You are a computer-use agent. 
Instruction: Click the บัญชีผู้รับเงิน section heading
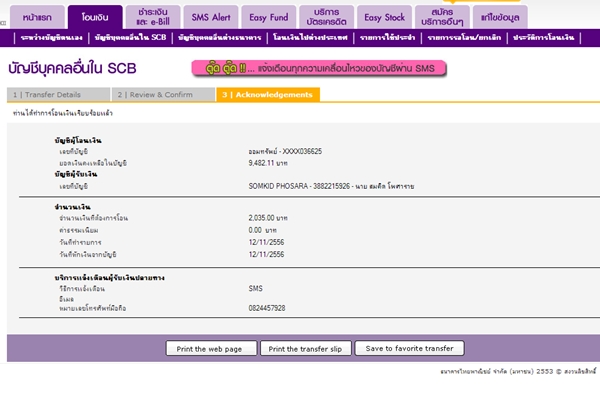click(x=76, y=174)
